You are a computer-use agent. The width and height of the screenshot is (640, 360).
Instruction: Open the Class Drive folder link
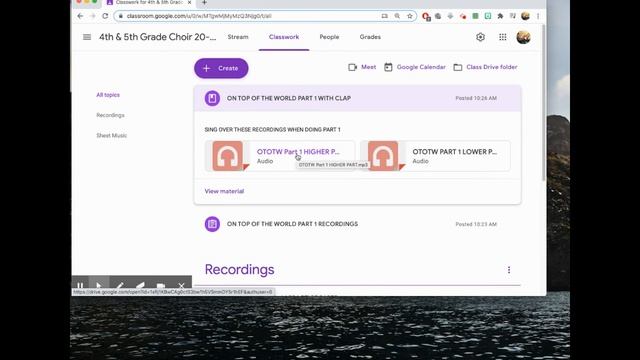[485, 67]
